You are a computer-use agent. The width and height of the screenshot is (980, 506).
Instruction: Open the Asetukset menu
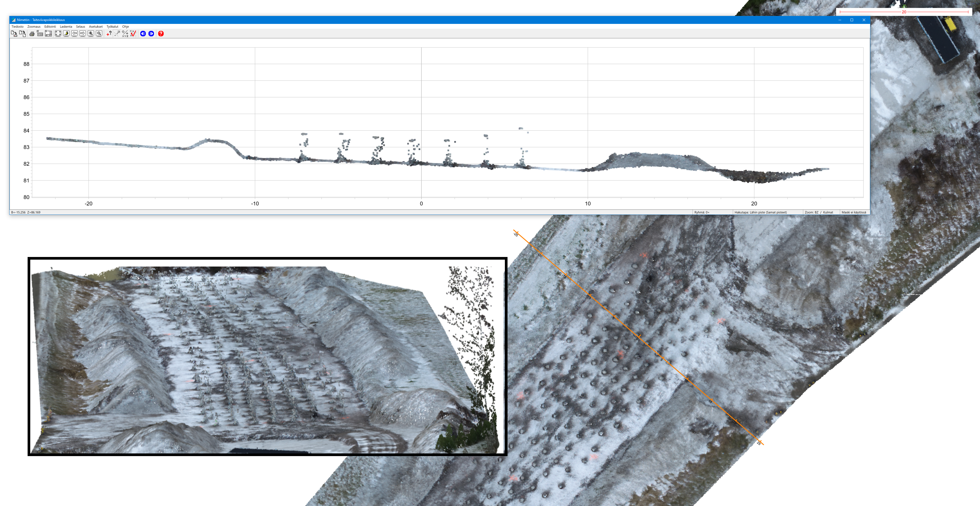point(96,27)
